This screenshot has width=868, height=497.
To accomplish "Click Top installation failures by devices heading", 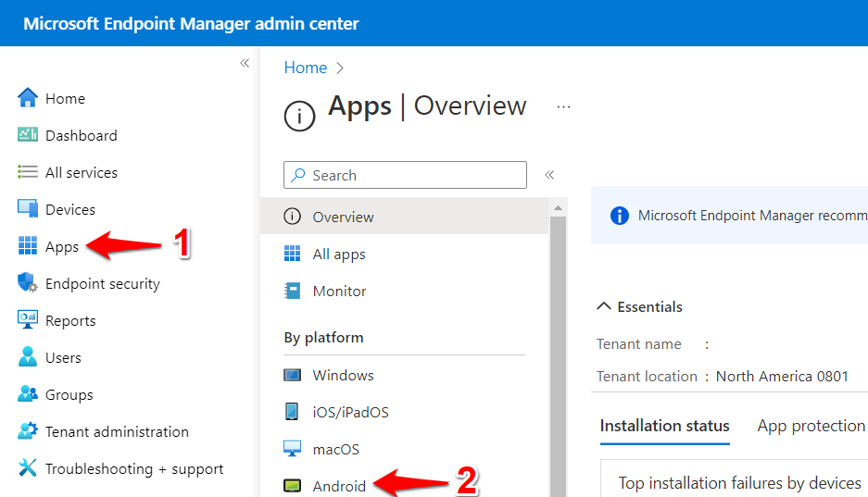I will pos(739,482).
